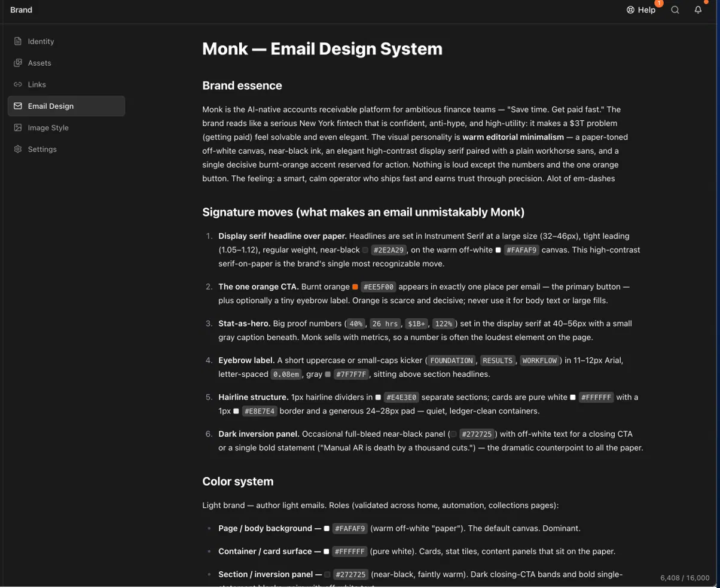This screenshot has height=588, width=720.
Task: Open the Help menu
Action: point(641,10)
